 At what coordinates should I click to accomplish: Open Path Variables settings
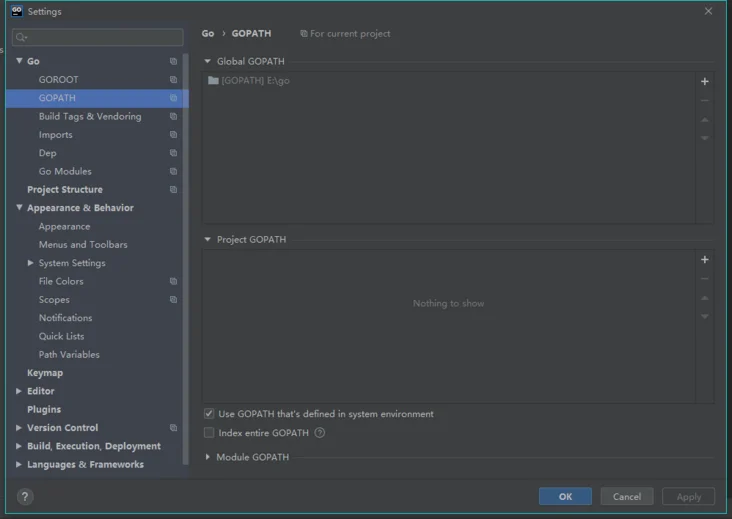(x=69, y=354)
